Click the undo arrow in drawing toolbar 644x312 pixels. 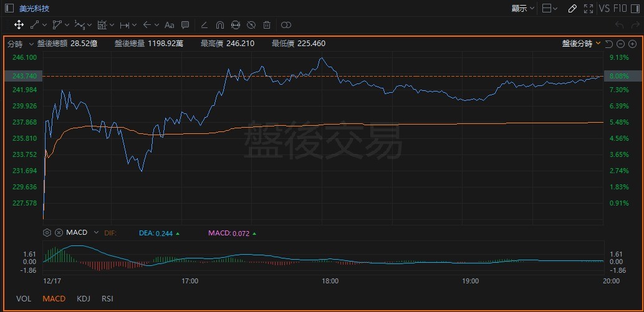(619, 25)
